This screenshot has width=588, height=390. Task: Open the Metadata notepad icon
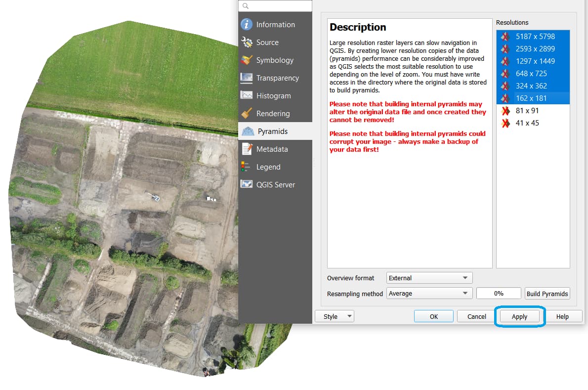[246, 149]
